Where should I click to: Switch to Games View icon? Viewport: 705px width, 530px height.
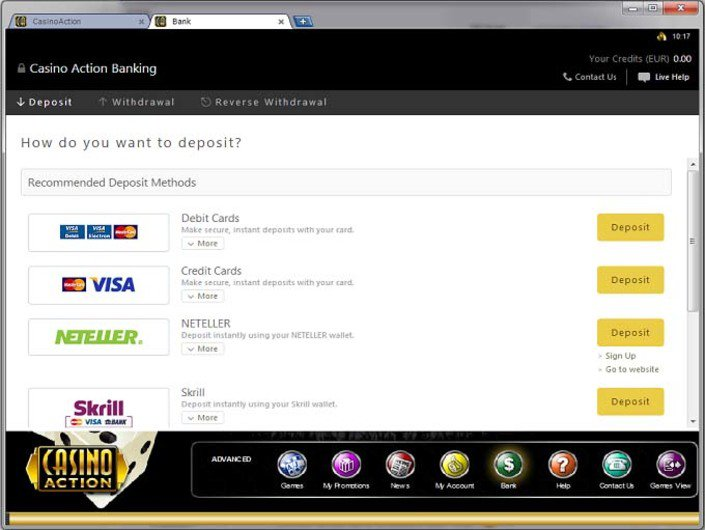pos(670,465)
